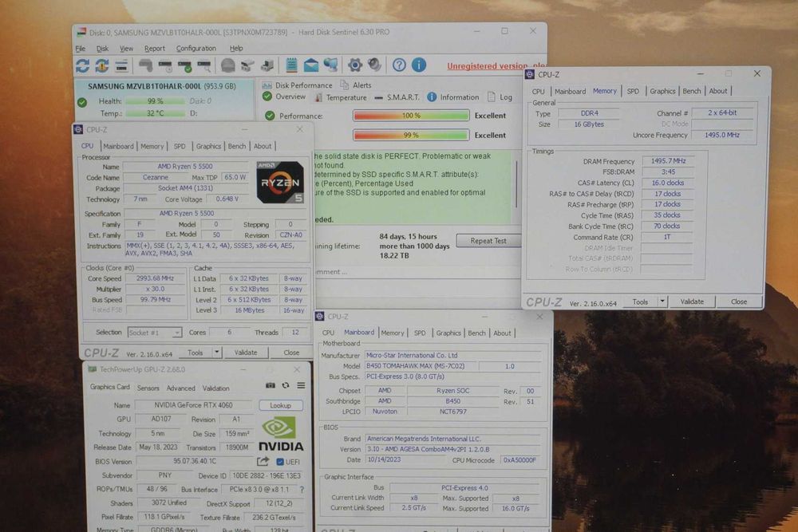Click the GPU-Z screenshot camera icon
This screenshot has height=532, width=798.
(271, 385)
